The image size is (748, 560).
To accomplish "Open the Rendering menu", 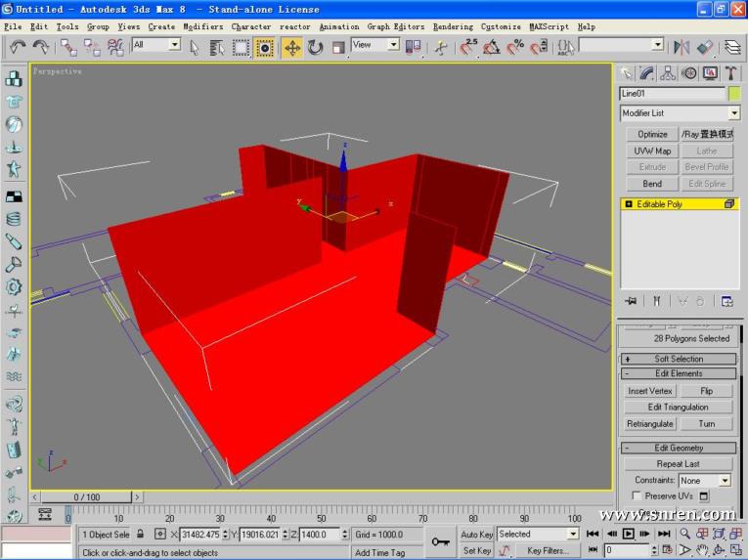I will coord(453,26).
